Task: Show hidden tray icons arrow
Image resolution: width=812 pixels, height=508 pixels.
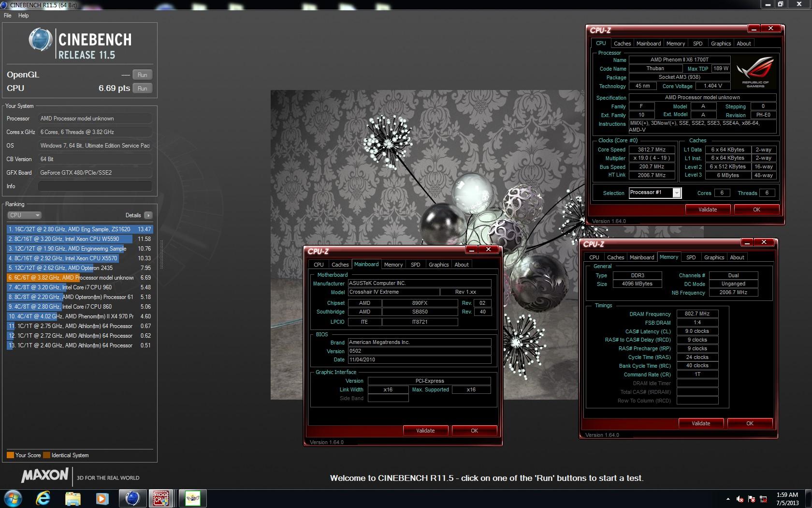Action: [728, 499]
